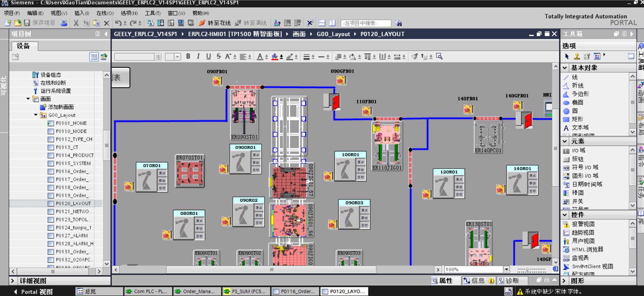Click the undo arrow icon
Screen dimensions: 644x296
click(x=118, y=23)
